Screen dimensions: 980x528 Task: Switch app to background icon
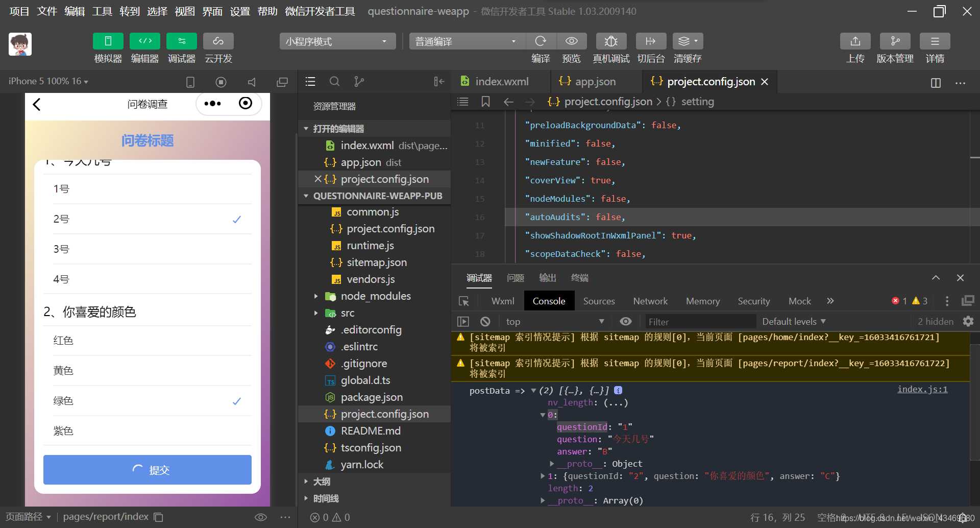(651, 41)
